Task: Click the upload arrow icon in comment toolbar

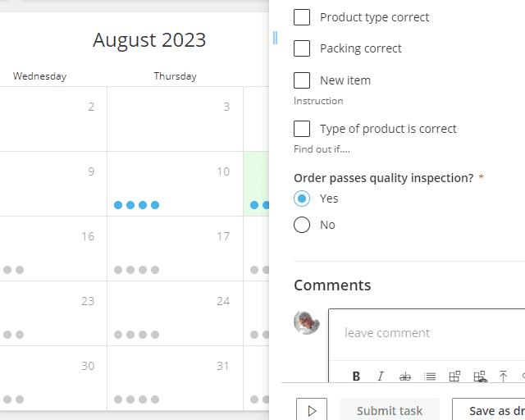Action: (503, 377)
